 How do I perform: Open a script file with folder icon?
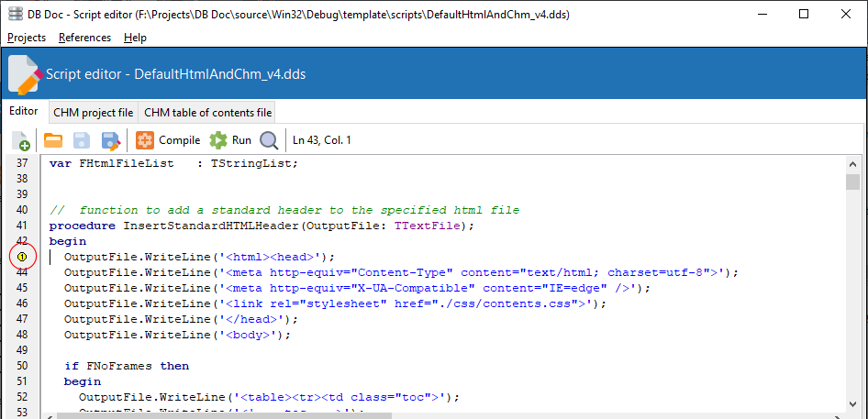pos(53,140)
